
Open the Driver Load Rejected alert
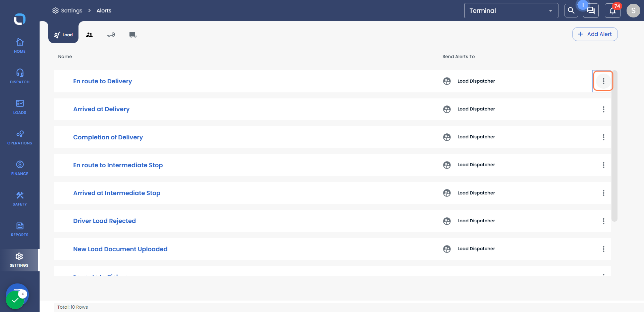[x=105, y=221]
